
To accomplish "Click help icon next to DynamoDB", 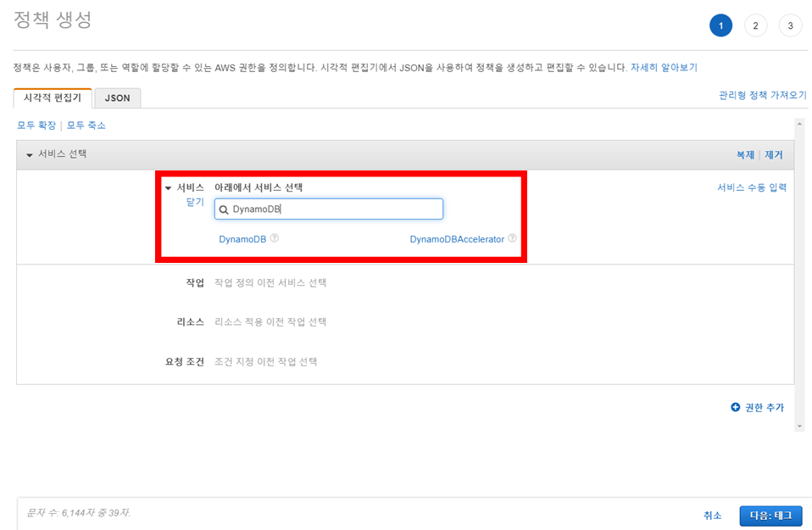I will [x=275, y=238].
